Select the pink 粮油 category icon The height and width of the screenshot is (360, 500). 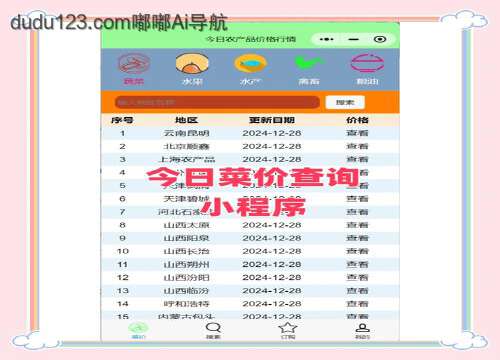[367, 63]
